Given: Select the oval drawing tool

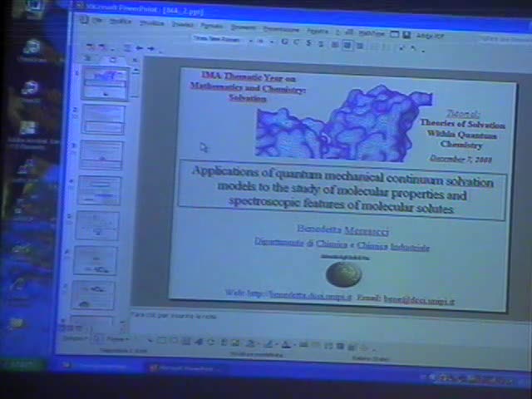Looking at the screenshot, I should [174, 341].
